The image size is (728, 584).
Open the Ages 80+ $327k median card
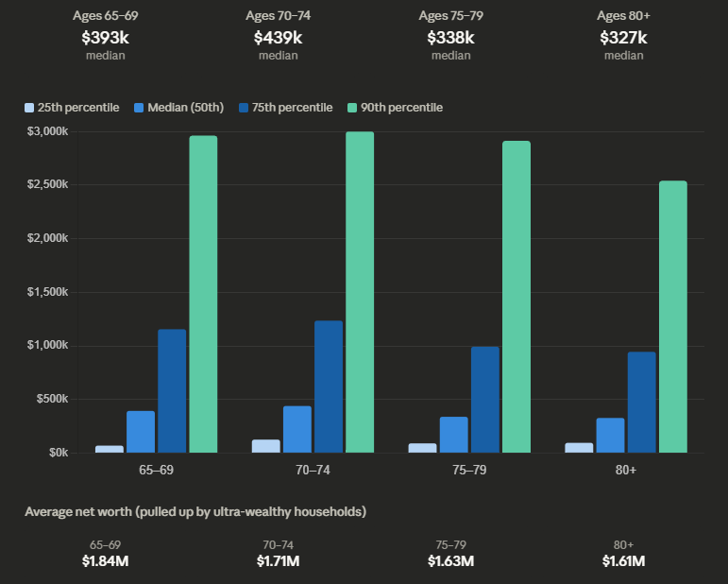623,36
